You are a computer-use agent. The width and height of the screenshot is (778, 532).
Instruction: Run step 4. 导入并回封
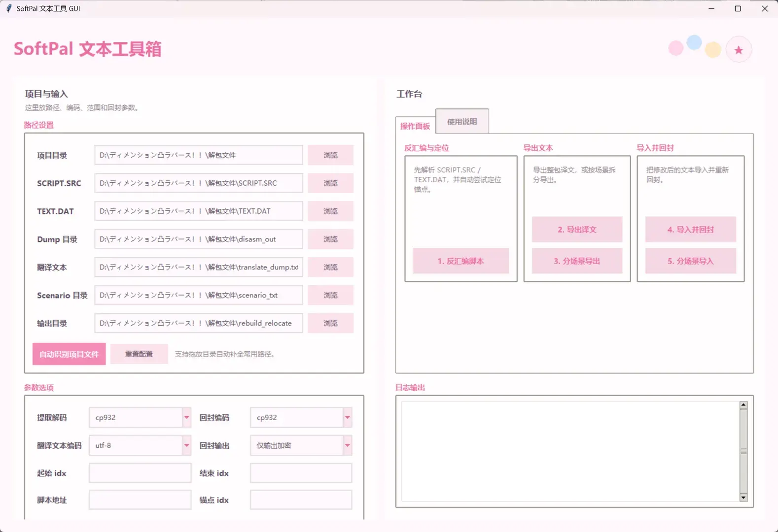pyautogui.click(x=691, y=230)
